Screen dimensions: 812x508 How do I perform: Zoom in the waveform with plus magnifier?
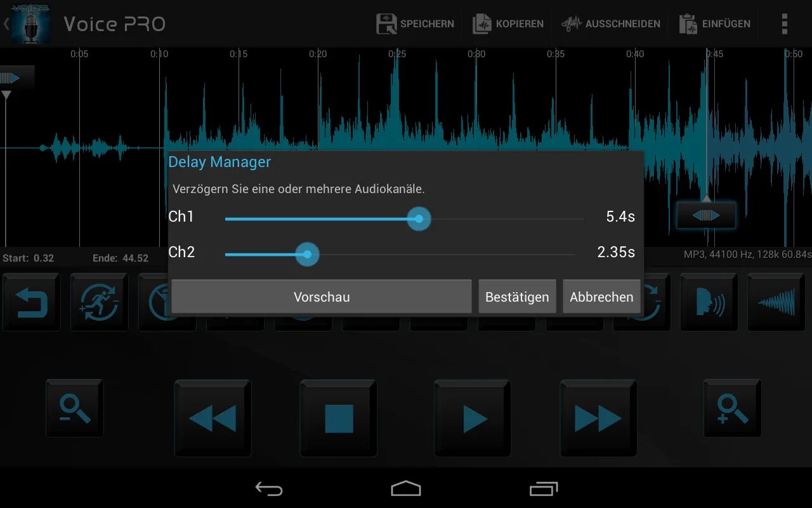733,408
